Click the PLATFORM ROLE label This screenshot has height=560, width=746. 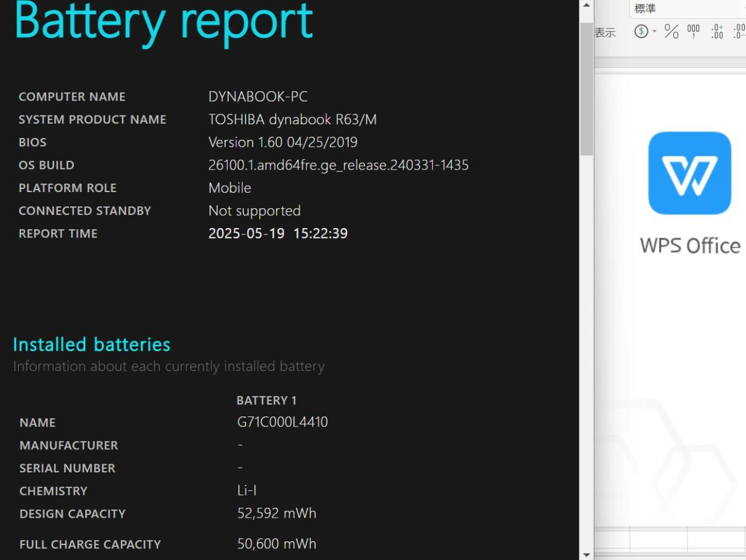68,188
